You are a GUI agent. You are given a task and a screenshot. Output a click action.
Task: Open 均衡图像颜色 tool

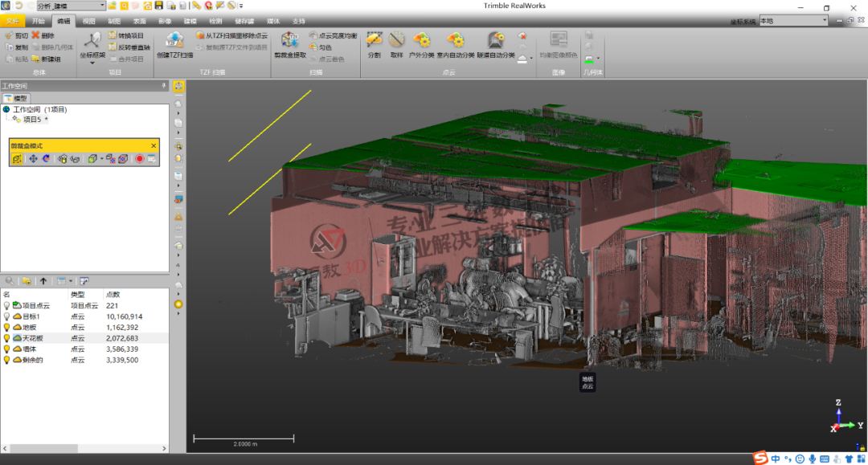coord(559,39)
